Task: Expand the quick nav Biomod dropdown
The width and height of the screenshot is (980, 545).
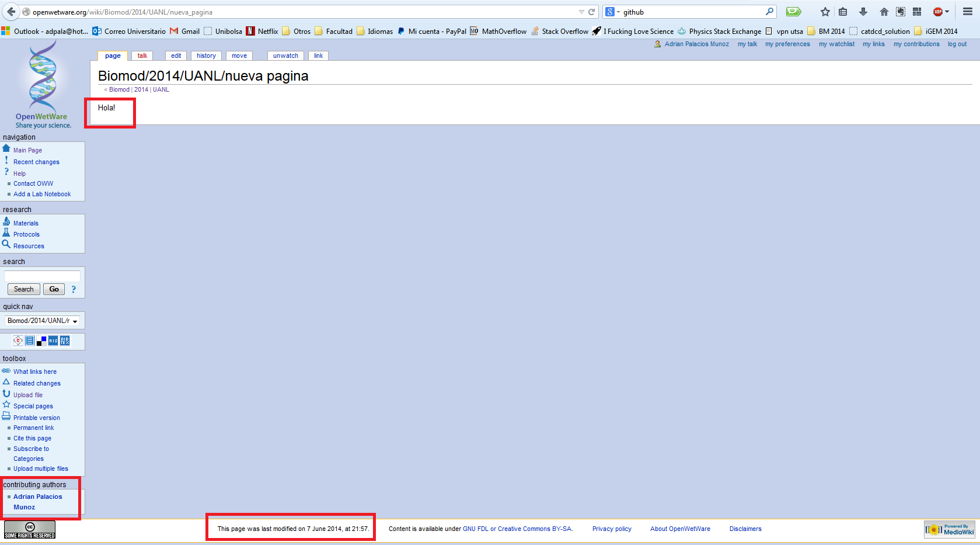Action: coord(75,321)
